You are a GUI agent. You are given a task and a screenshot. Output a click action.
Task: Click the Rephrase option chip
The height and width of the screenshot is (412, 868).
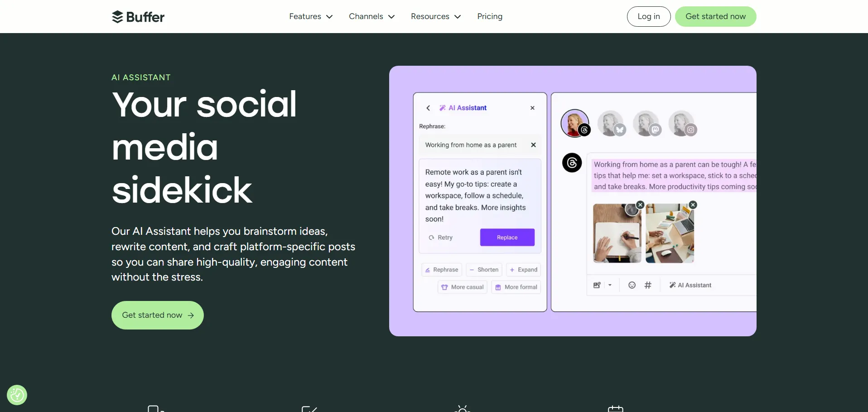tap(442, 270)
